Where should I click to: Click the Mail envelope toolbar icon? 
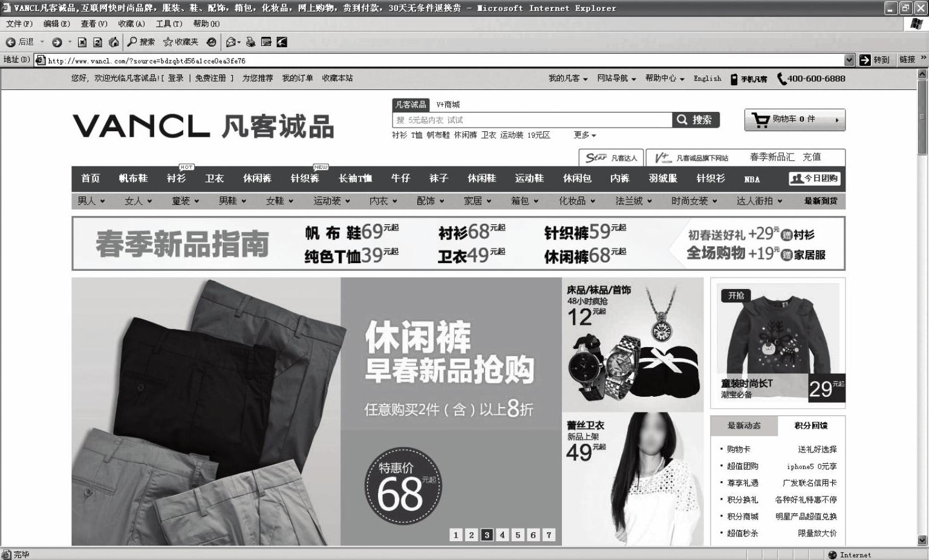click(230, 42)
